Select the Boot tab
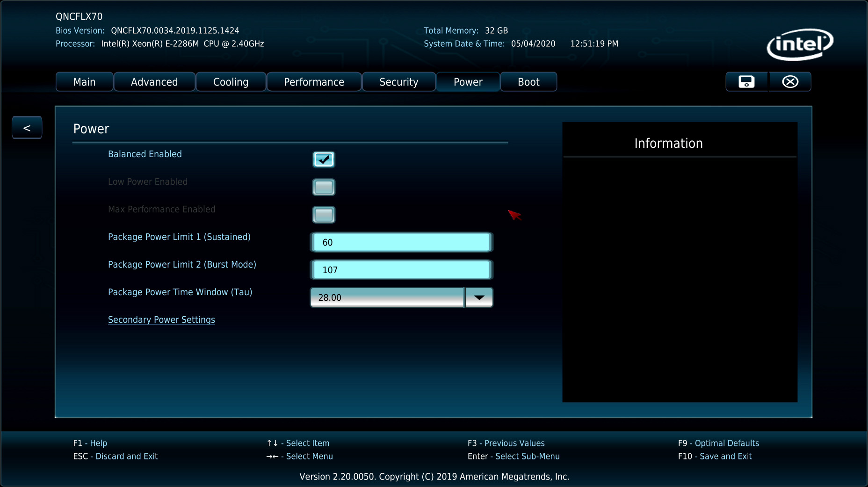 528,82
